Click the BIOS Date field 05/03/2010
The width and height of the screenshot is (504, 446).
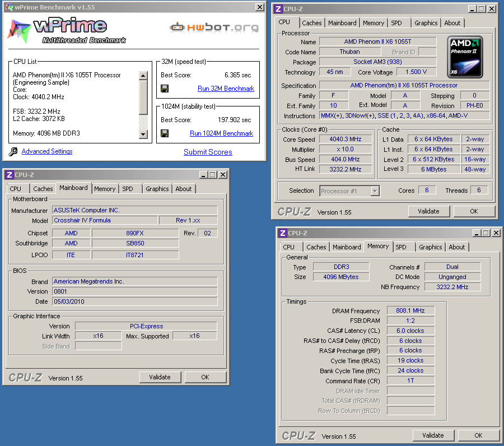[134, 301]
